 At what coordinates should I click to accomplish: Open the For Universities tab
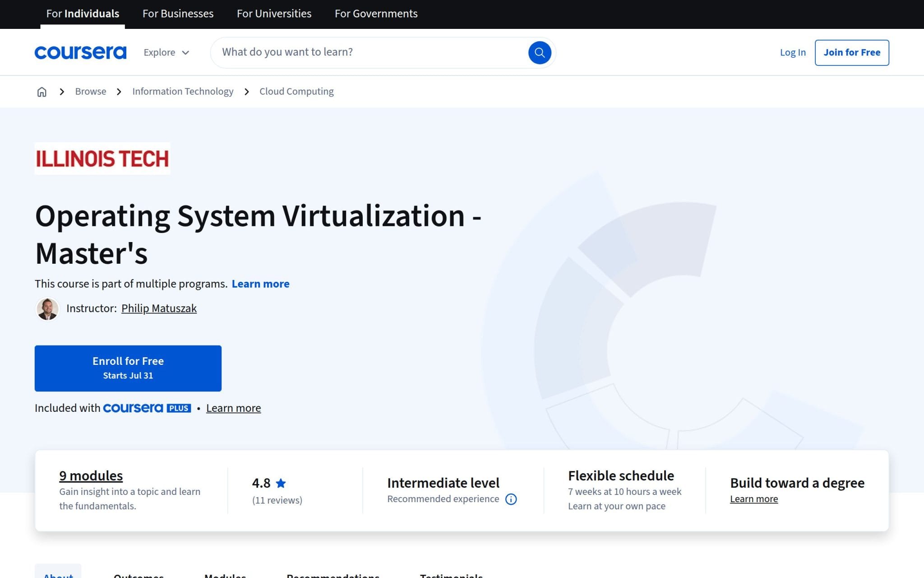click(274, 14)
